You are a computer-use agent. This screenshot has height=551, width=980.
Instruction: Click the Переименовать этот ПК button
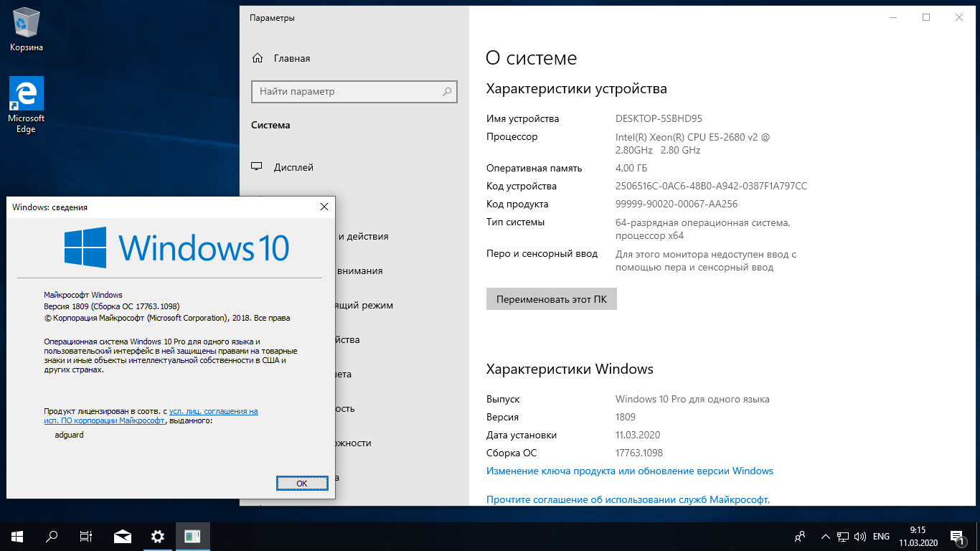(x=551, y=299)
